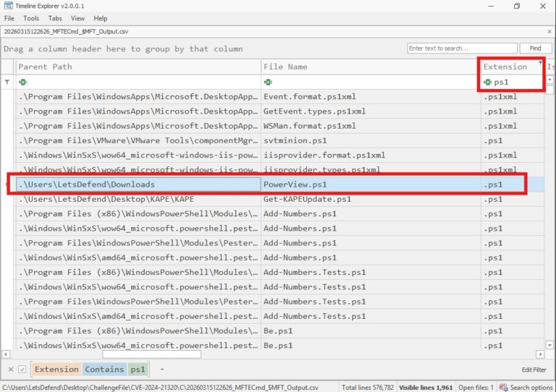
Task: Click the Timeline Explorer title bar app icon
Action: point(8,6)
